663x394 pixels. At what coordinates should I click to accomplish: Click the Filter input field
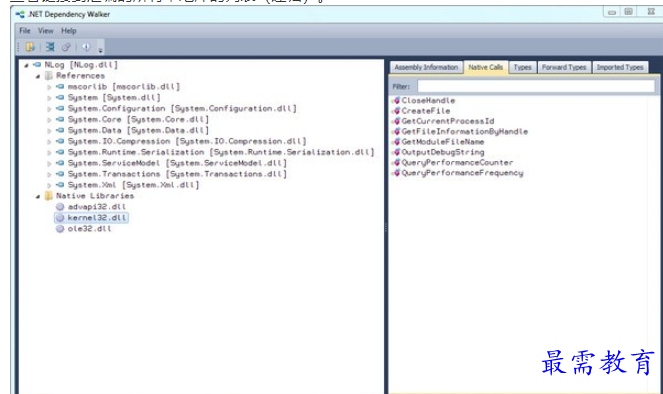click(x=536, y=87)
